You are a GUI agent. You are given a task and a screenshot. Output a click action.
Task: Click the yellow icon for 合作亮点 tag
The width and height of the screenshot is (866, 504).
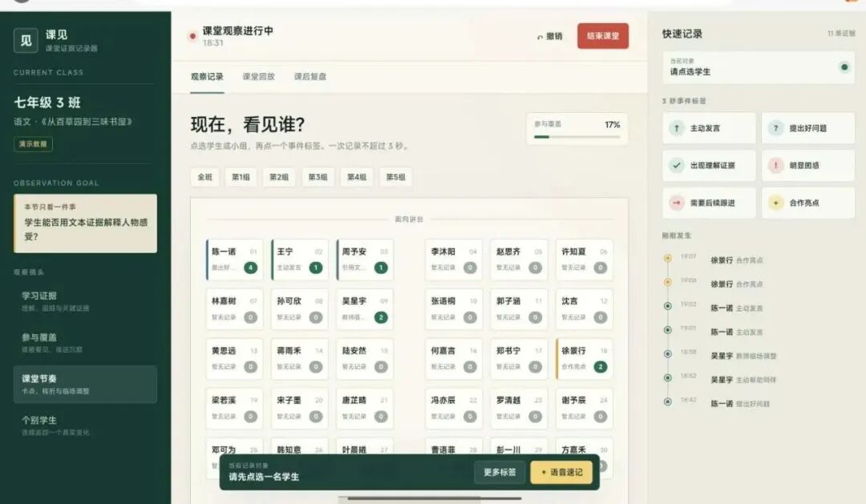pyautogui.click(x=775, y=203)
